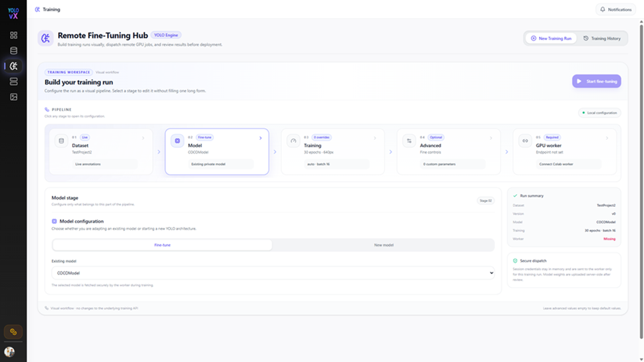Open the image gallery icon in sidebar

click(14, 97)
